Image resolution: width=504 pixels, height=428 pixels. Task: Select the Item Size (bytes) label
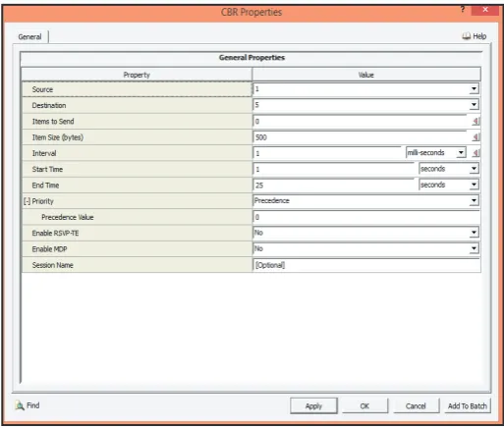click(58, 137)
